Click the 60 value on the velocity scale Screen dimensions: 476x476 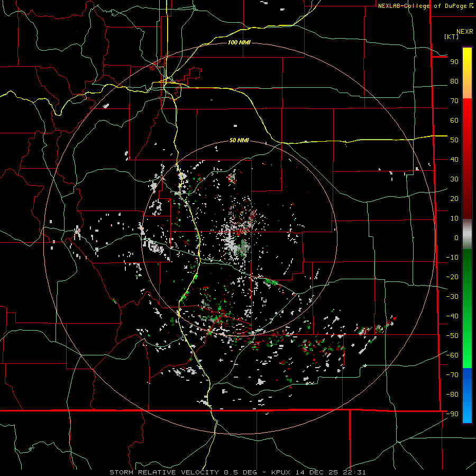454,121
